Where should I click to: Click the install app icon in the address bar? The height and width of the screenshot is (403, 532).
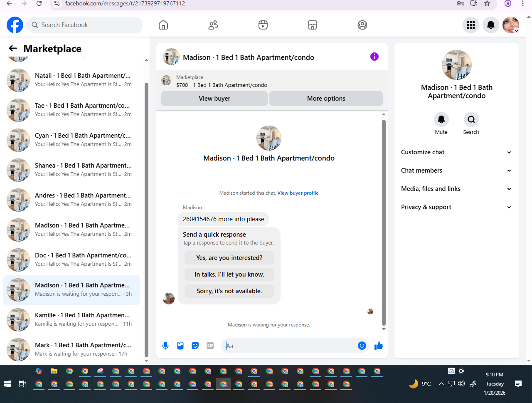click(x=474, y=3)
